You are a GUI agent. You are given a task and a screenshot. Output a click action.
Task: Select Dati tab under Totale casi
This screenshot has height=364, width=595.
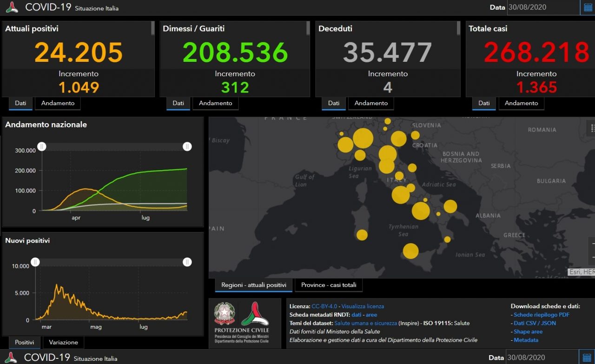click(x=484, y=103)
